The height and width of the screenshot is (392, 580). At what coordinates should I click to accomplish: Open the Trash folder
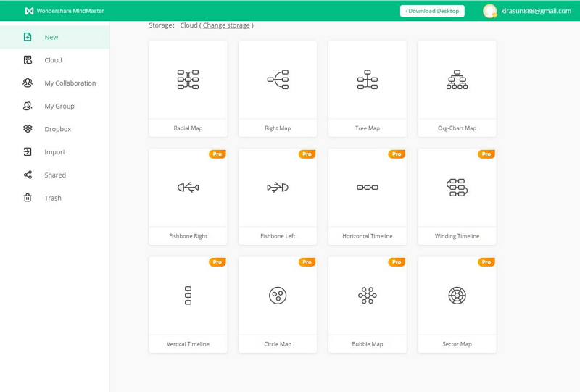(x=53, y=198)
